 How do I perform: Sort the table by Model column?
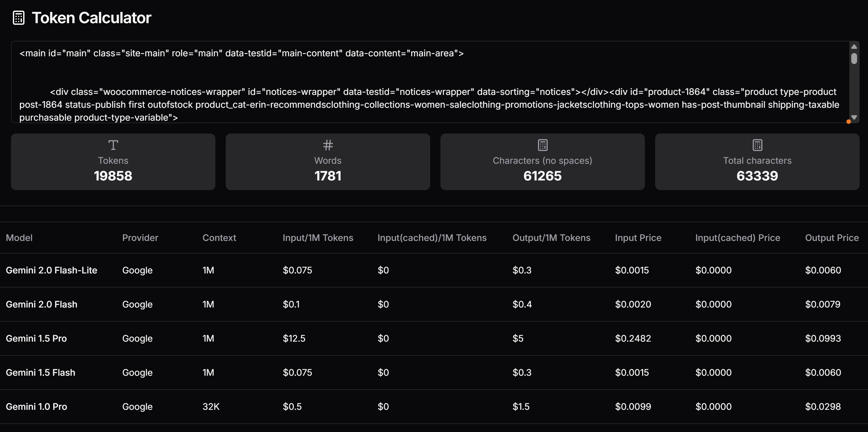[19, 237]
